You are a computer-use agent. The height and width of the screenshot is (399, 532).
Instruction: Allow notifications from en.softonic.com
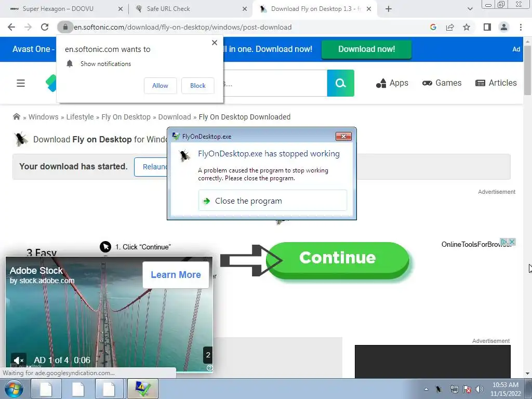coord(160,86)
